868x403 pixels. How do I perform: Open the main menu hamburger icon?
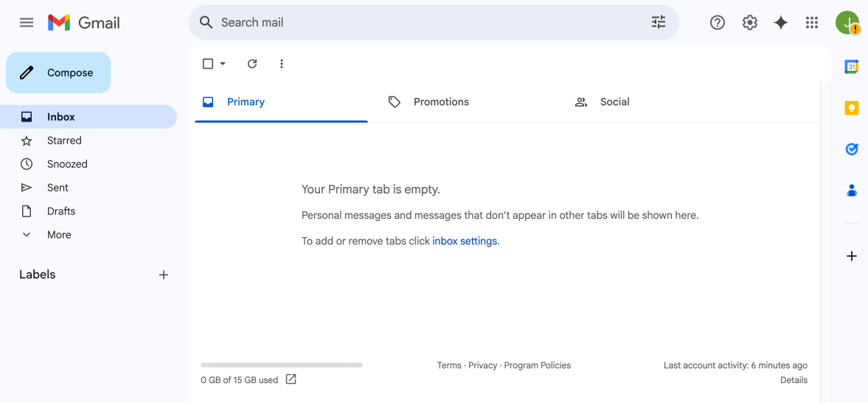coord(27,23)
